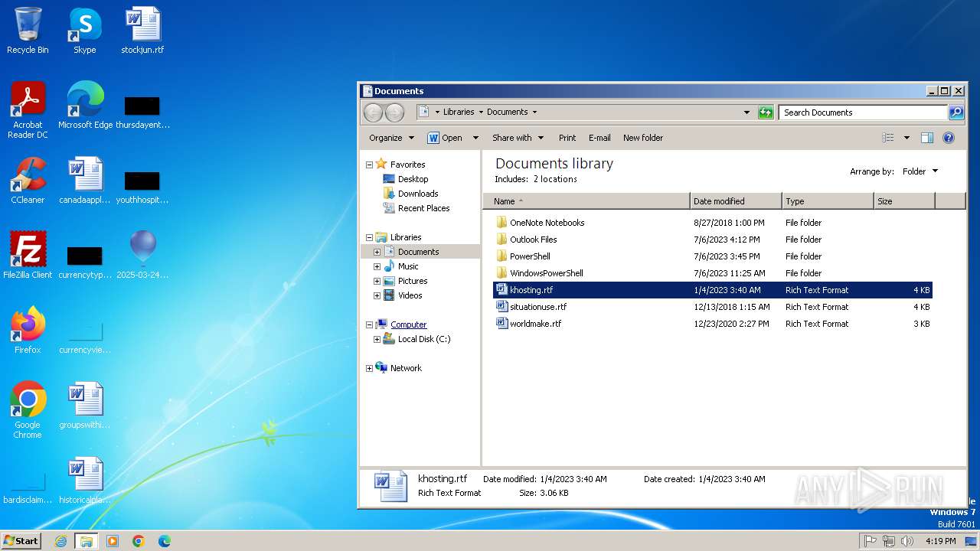Open the Firefox desktop shortcut

coord(28,331)
